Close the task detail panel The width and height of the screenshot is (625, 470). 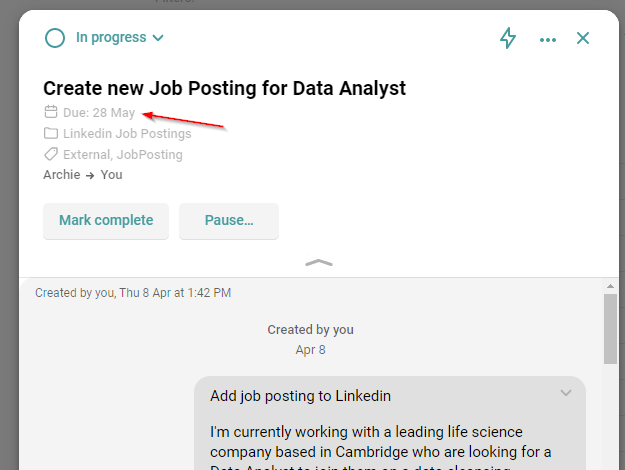pyautogui.click(x=583, y=38)
